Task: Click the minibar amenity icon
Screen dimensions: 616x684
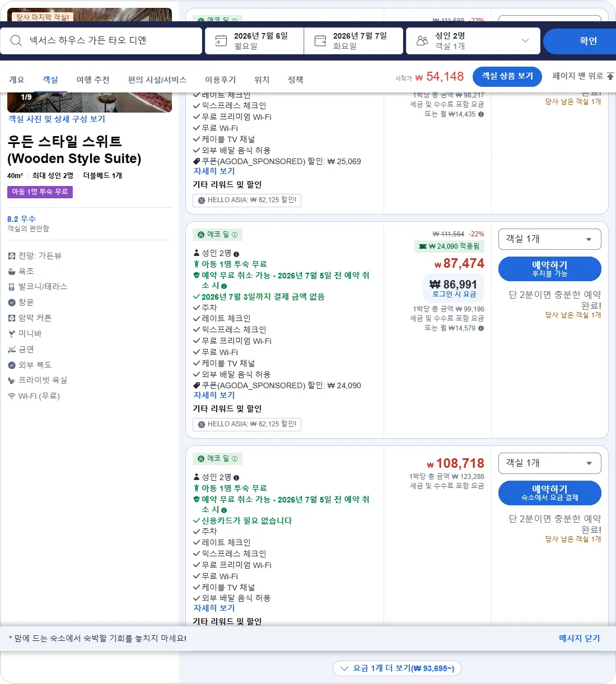Action: tap(12, 334)
